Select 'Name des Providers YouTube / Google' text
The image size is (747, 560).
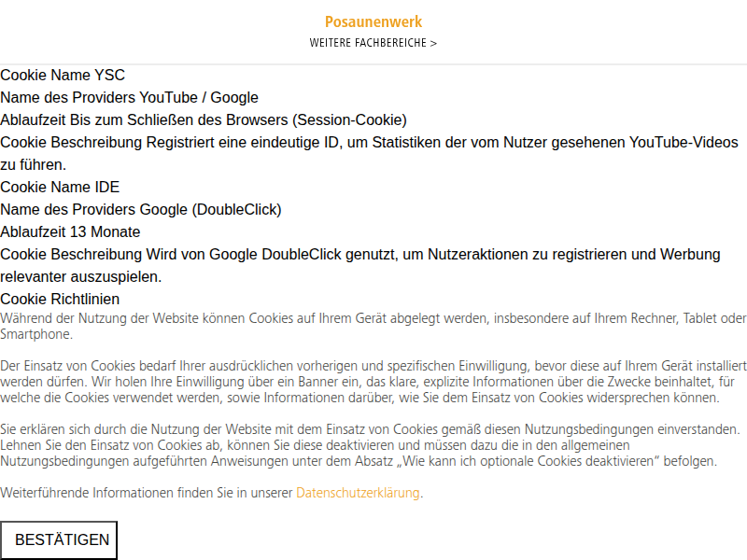(x=129, y=98)
